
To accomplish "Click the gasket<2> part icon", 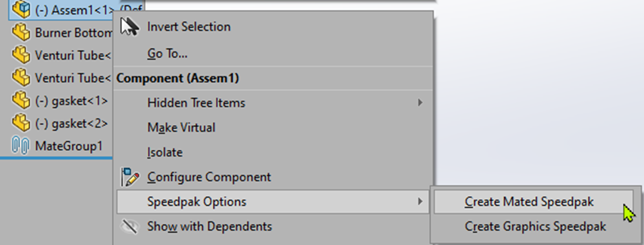I will point(21,123).
